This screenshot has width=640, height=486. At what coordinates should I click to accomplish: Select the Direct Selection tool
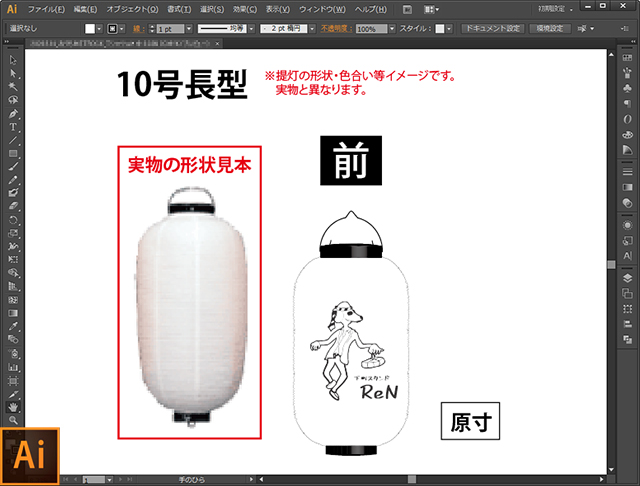[13, 74]
